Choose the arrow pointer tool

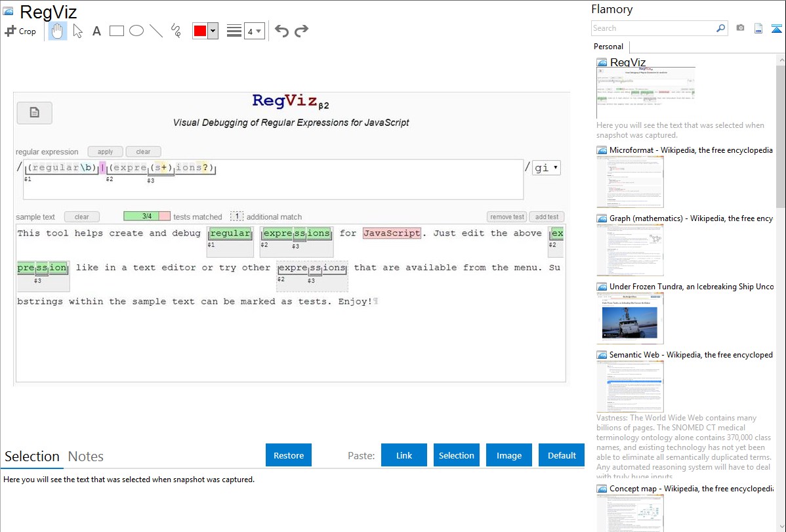click(x=77, y=31)
